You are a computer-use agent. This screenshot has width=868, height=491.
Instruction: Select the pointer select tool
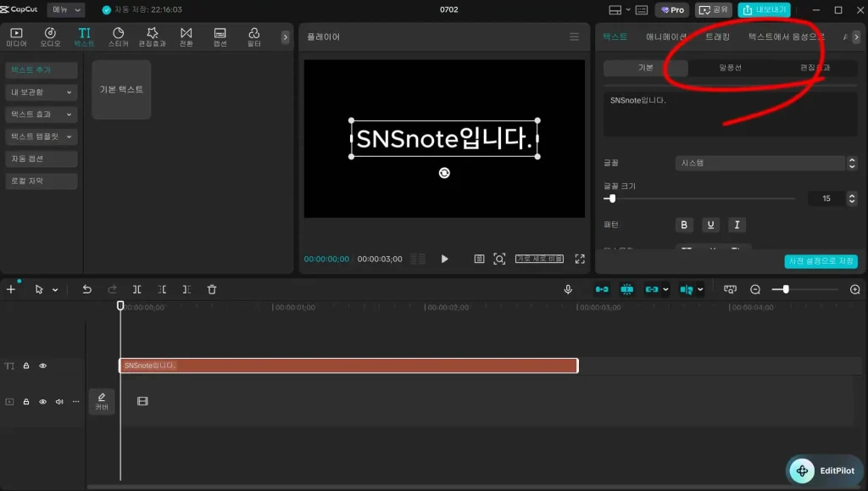click(39, 289)
